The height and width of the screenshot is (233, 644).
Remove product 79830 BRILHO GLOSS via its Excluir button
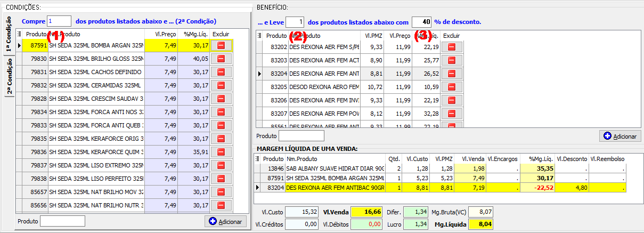[221, 59]
